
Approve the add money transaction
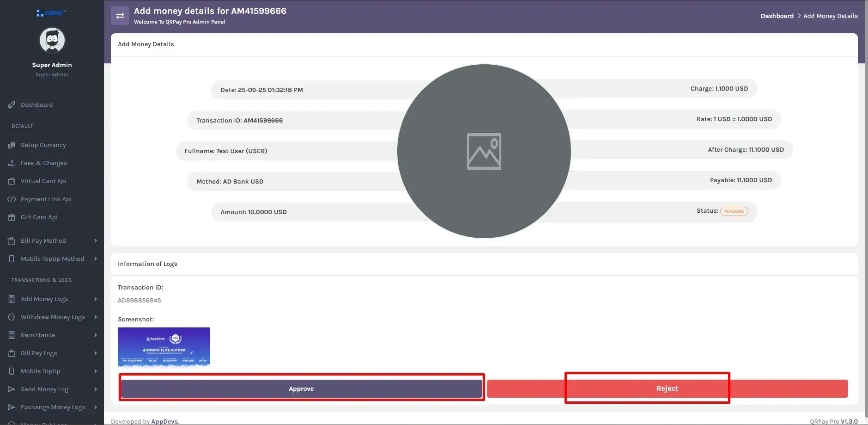click(301, 389)
